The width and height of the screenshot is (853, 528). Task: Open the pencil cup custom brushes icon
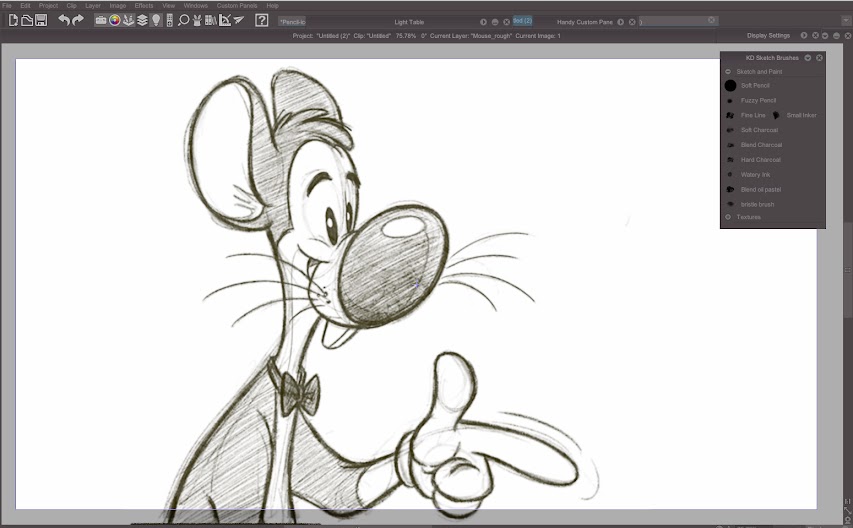[197, 21]
